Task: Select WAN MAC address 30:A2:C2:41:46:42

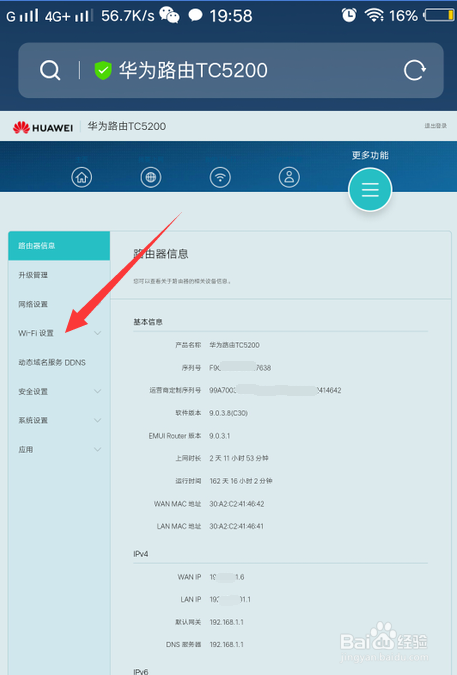Action: (237, 504)
